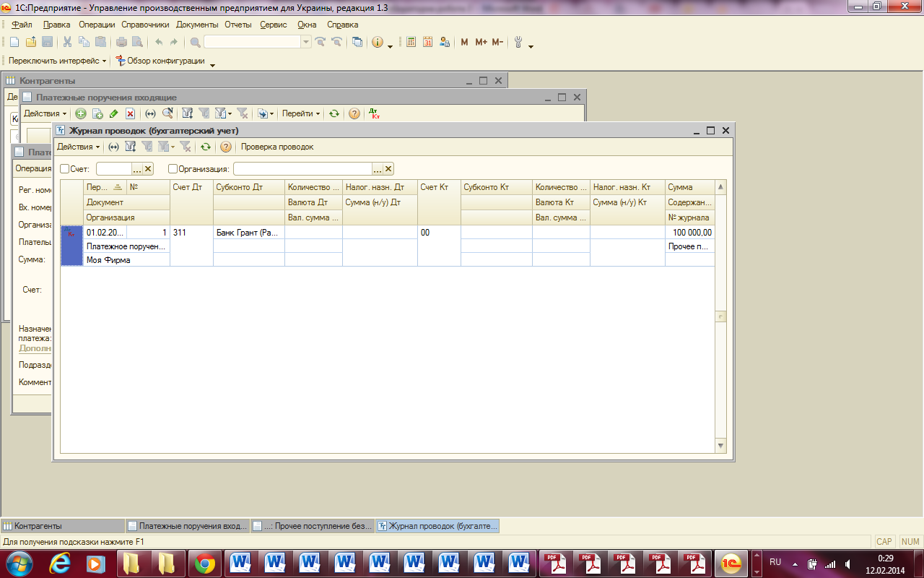The height and width of the screenshot is (578, 924).
Task: Open the Справочники menu
Action: (146, 25)
